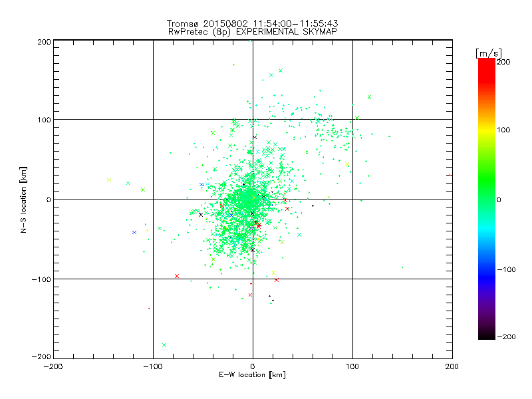Click the 'E-W location [km]' axis label
Screen dimensions: 532x399
(252, 374)
